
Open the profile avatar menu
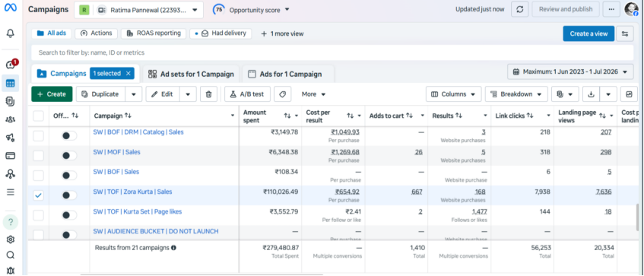(631, 9)
